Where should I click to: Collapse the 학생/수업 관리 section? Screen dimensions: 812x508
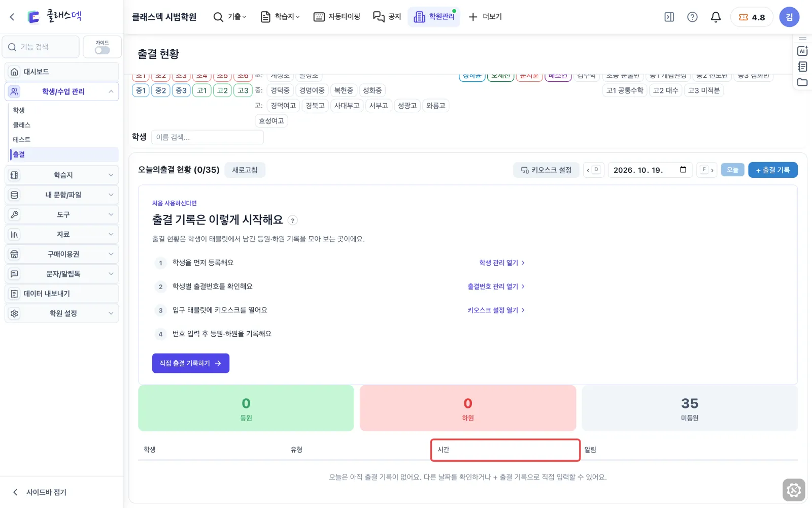pos(62,91)
